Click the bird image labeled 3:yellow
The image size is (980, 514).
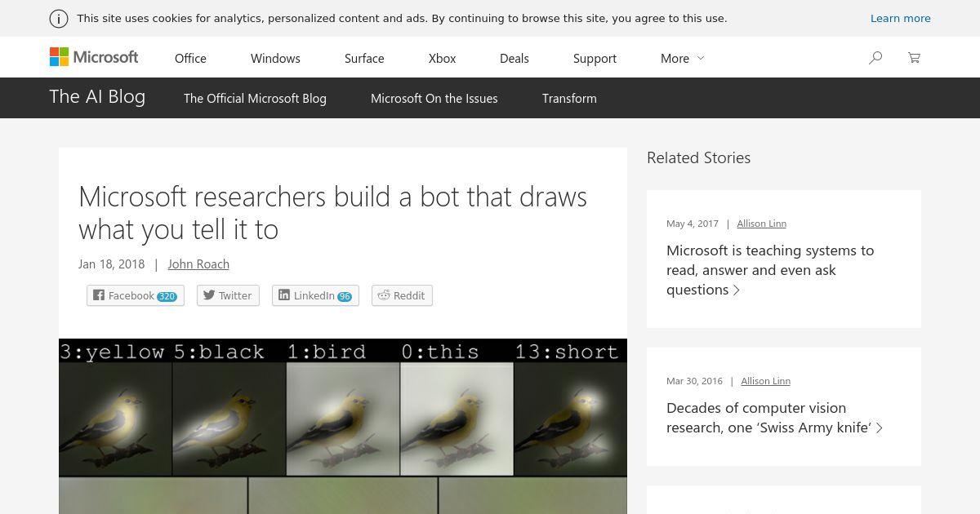115,419
